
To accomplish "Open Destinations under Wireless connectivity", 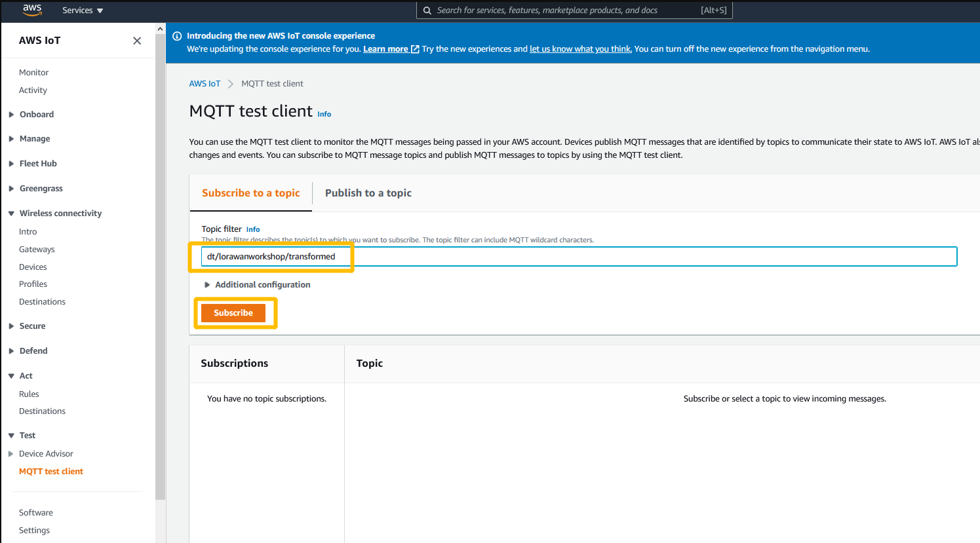I will click(43, 302).
